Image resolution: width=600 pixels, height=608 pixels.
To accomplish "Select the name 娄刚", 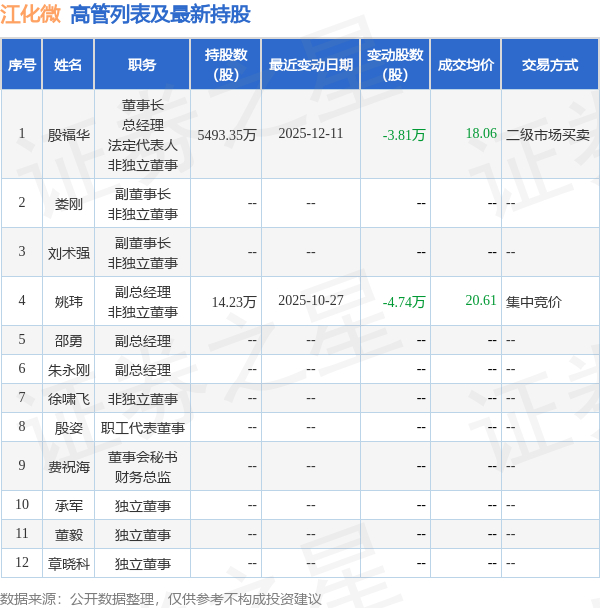I will (69, 204).
